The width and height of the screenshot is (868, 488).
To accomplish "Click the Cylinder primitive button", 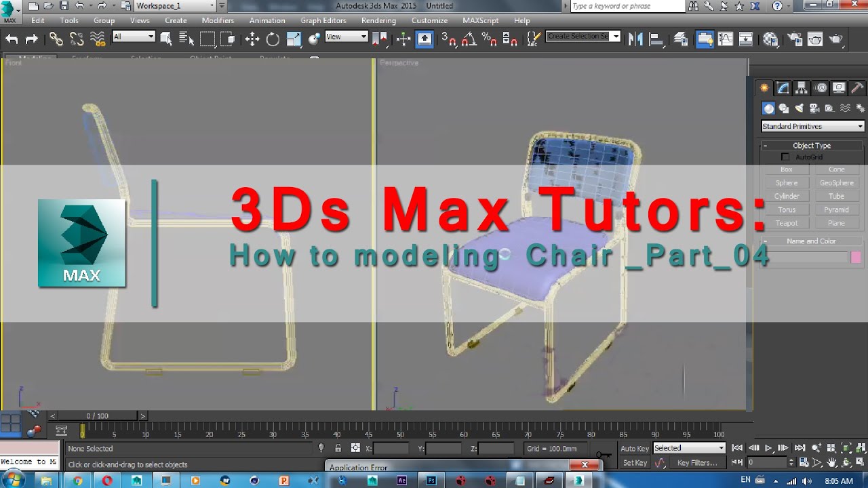I will pyautogui.click(x=787, y=197).
